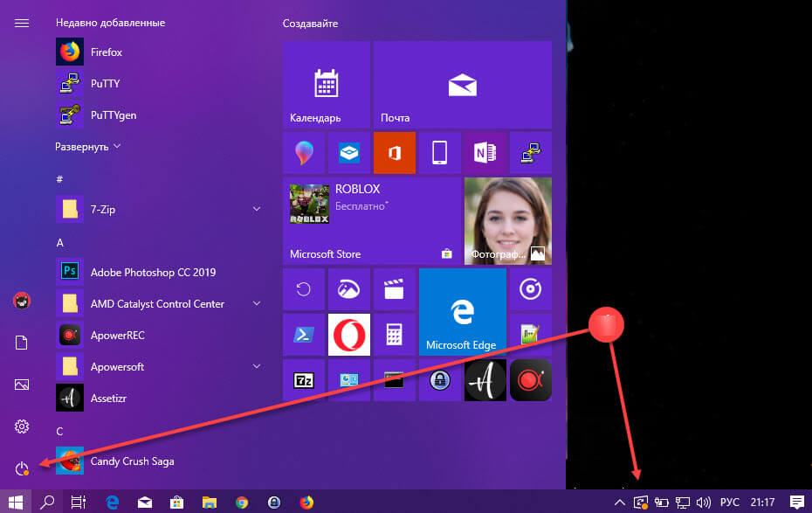Open the Documents sidebar shortcut

(22, 343)
